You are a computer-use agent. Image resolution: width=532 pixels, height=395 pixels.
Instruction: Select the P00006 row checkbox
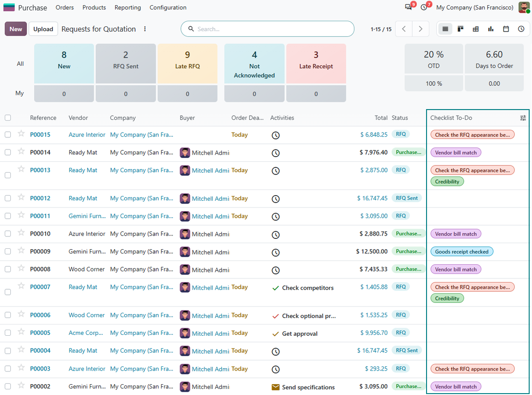pos(8,315)
